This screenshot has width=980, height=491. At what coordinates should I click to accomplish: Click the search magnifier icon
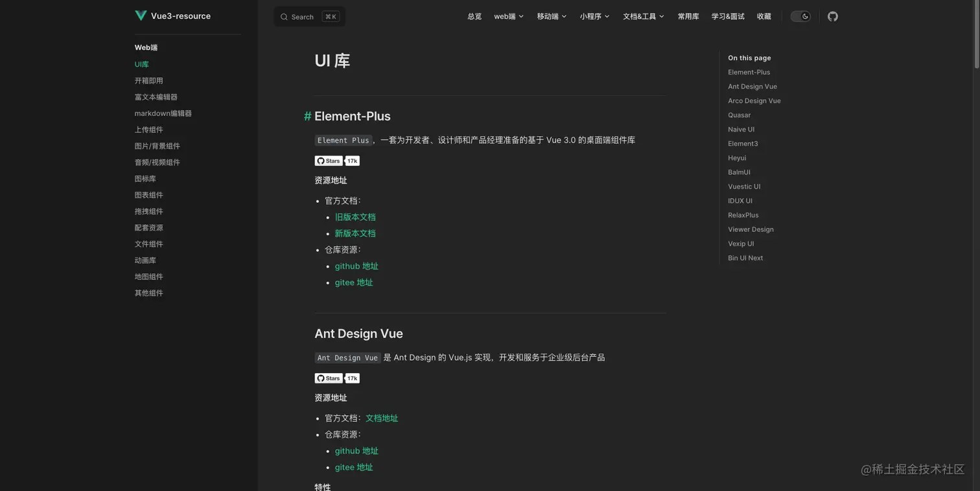click(284, 17)
